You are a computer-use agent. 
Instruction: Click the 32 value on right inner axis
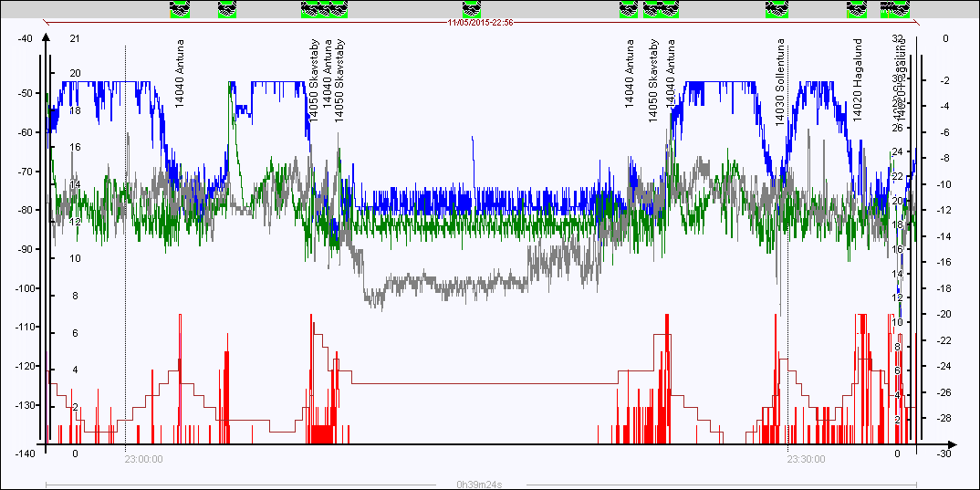[x=898, y=38]
